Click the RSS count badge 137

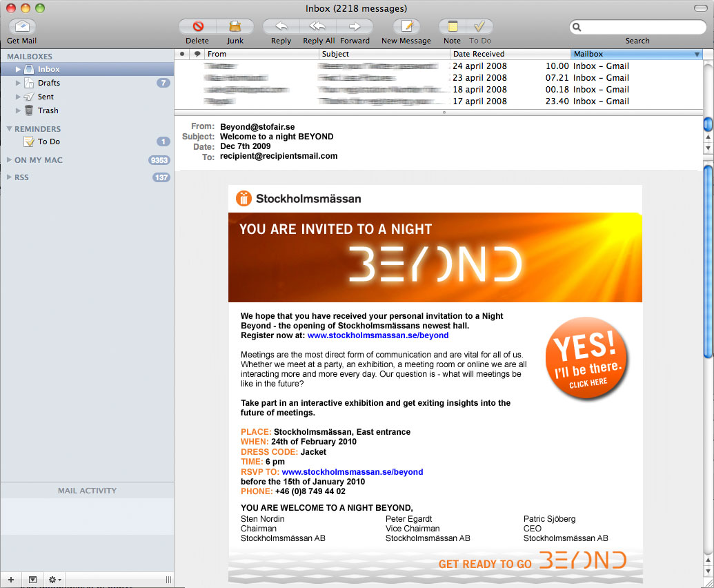(161, 177)
